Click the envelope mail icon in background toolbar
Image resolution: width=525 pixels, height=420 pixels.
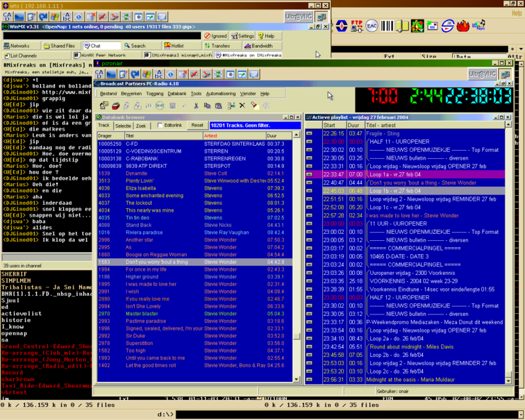click(432, 26)
